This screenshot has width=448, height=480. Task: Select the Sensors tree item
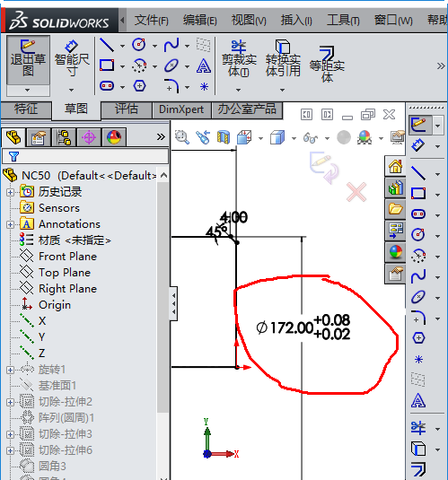click(59, 208)
